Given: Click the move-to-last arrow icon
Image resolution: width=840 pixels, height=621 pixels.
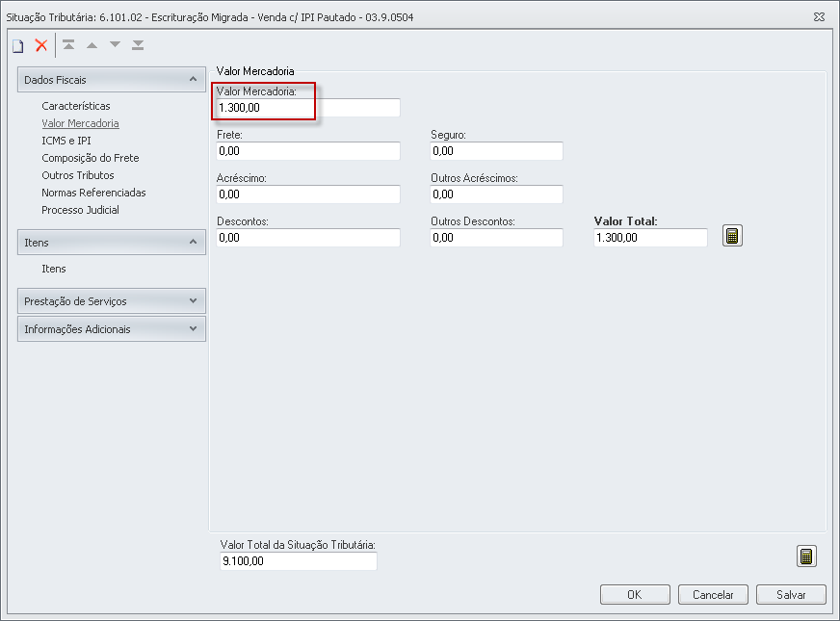Looking at the screenshot, I should pyautogui.click(x=138, y=45).
